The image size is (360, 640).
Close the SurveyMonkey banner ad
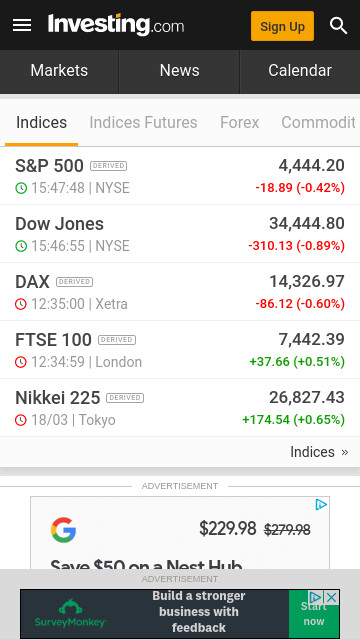tap(332, 598)
